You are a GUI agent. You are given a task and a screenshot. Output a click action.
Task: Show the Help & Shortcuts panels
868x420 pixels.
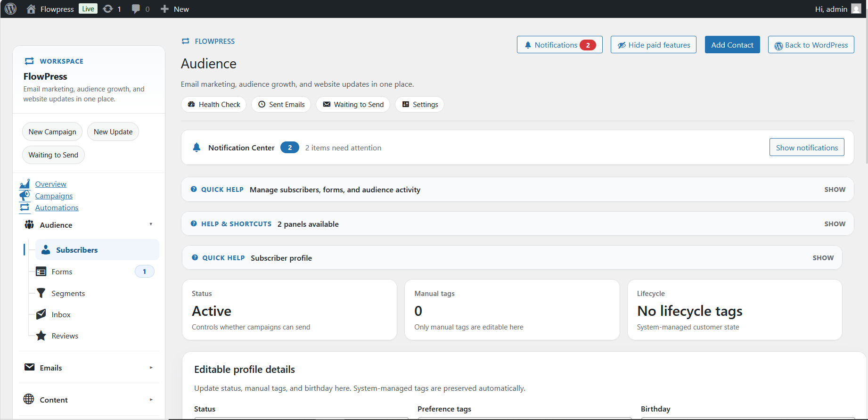(835, 224)
